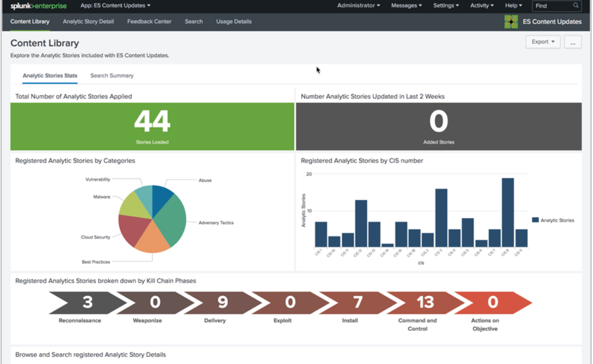This screenshot has height=364, width=593.
Task: Open the Export dropdown
Action: pos(543,42)
